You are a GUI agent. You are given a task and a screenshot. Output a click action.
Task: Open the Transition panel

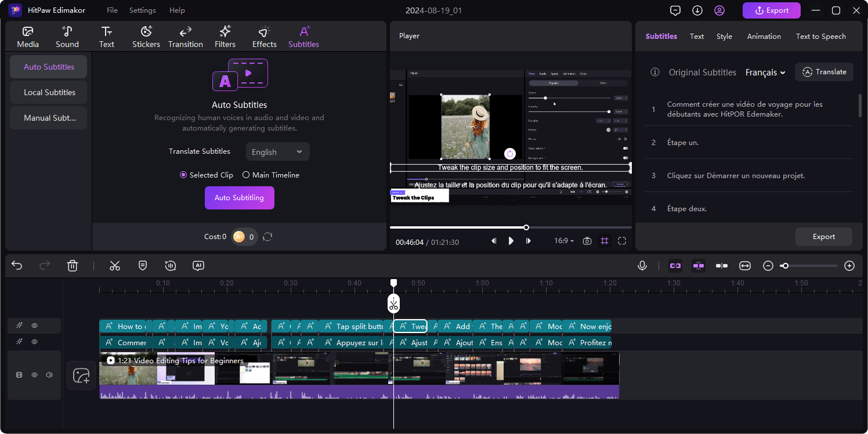coord(186,37)
